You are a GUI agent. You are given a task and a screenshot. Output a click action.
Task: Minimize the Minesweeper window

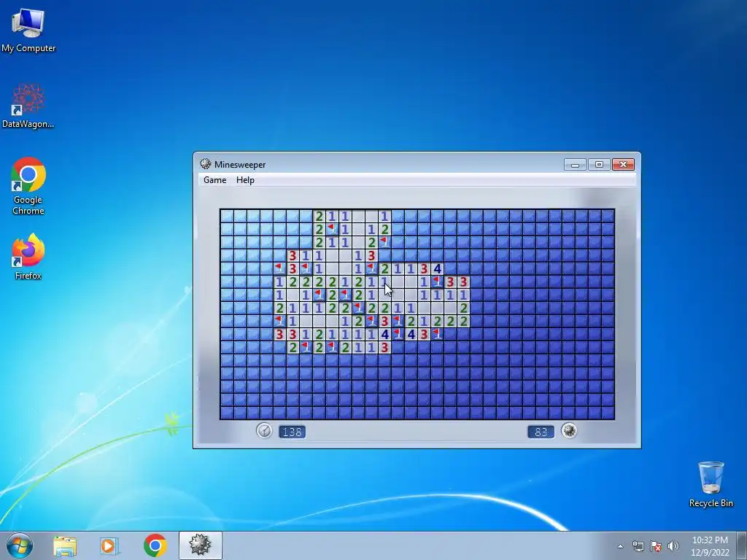click(x=575, y=164)
